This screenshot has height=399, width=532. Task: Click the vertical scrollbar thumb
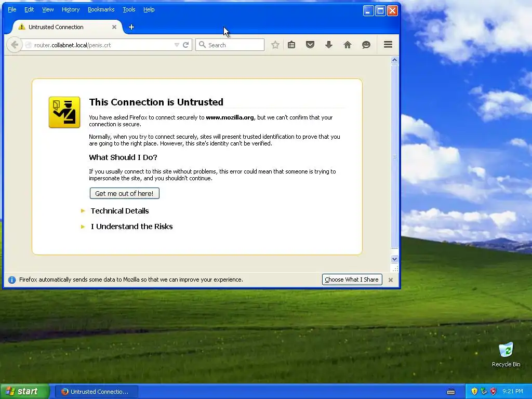coord(394,156)
